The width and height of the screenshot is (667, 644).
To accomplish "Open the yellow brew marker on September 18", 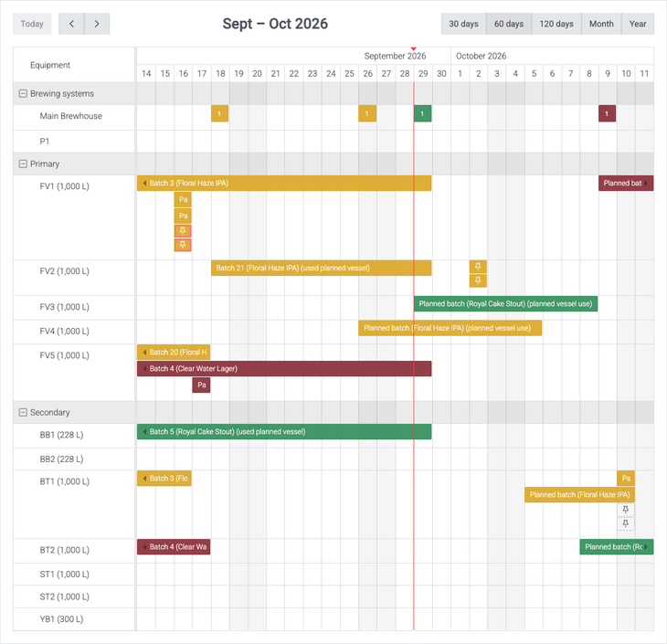I will coord(219,113).
